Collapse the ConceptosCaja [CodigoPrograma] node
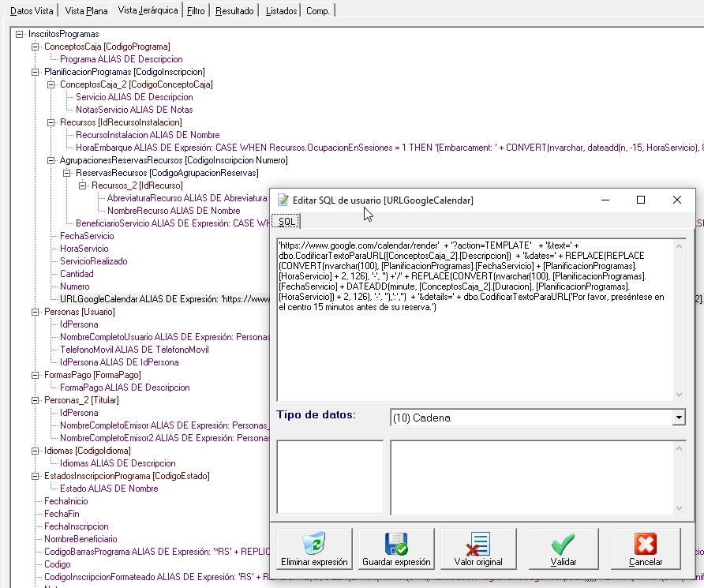This screenshot has height=588, width=704. click(x=35, y=47)
